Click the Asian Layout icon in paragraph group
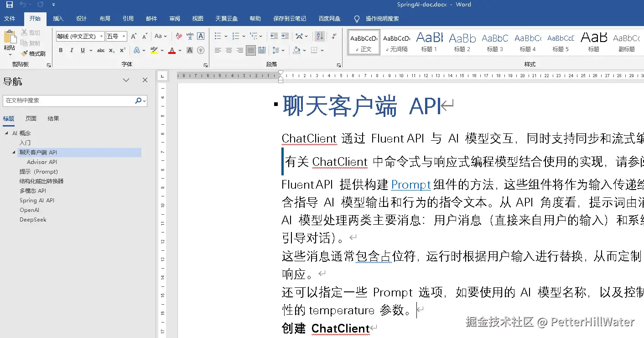644x338 pixels. click(299, 36)
